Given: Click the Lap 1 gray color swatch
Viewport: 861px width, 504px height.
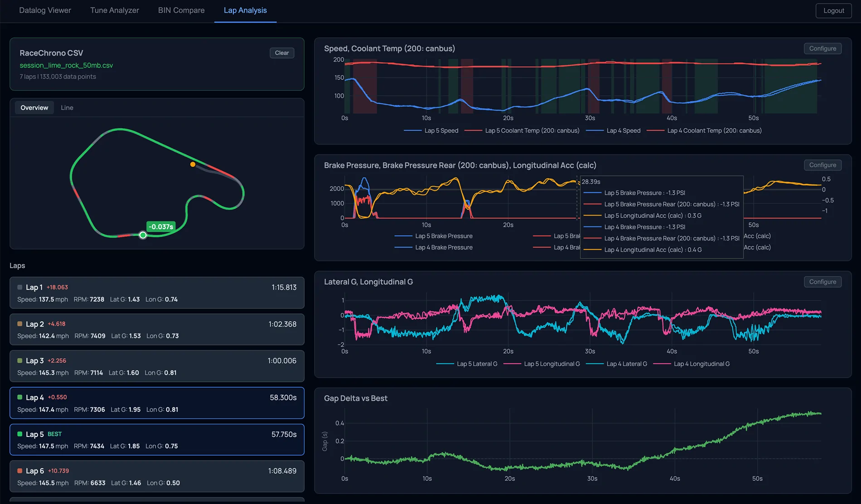Looking at the screenshot, I should point(20,287).
